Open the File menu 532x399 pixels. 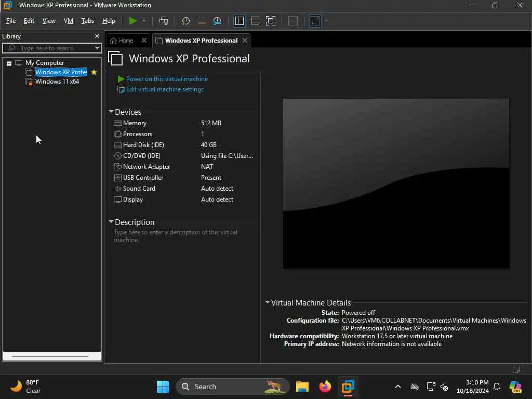tap(11, 21)
